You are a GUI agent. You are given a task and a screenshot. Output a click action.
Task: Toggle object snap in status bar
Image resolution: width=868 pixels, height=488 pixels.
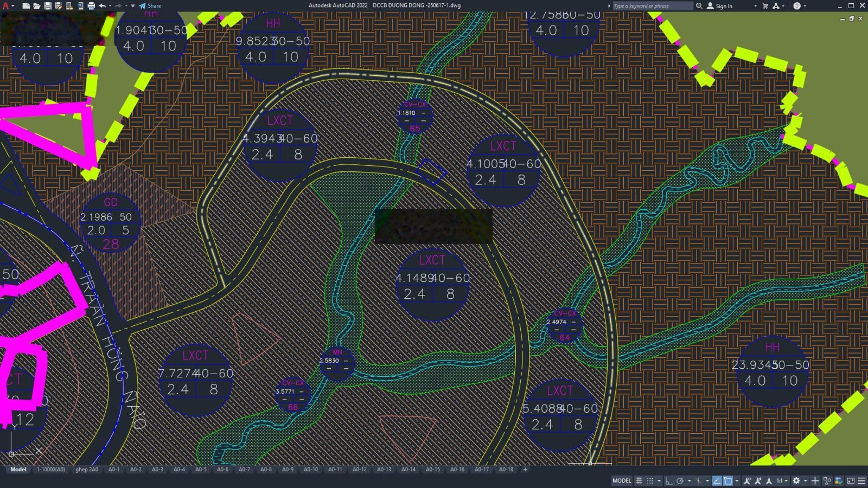point(728,481)
